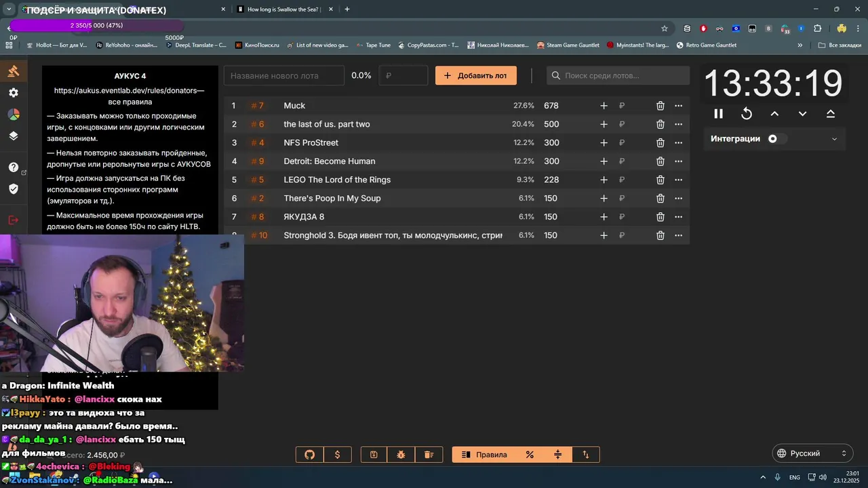Open the Chrome extensions puzzle icon
Image resolution: width=868 pixels, height=488 pixels.
(x=817, y=28)
